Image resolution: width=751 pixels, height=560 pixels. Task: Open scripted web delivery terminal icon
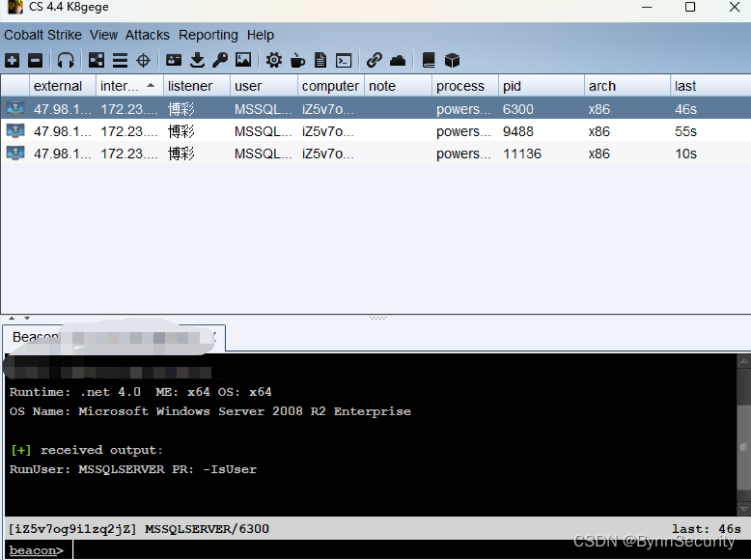tap(344, 61)
